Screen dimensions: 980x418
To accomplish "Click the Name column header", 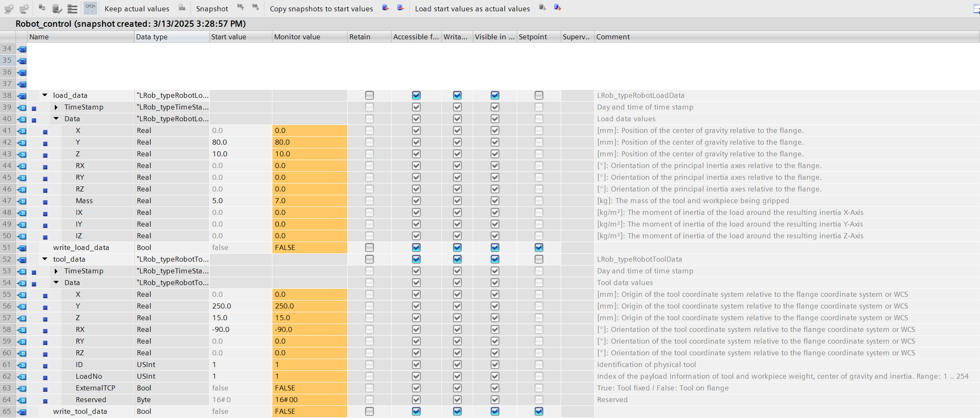I will point(81,37).
